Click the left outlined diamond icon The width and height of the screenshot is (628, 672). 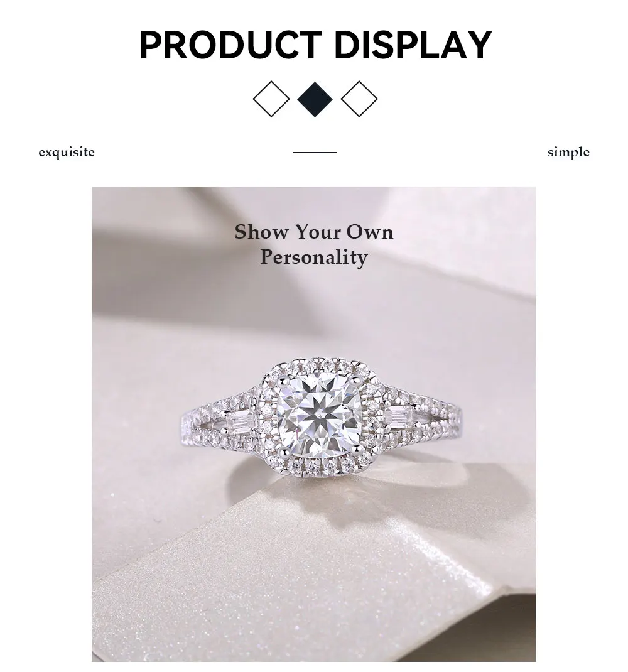[x=271, y=99]
